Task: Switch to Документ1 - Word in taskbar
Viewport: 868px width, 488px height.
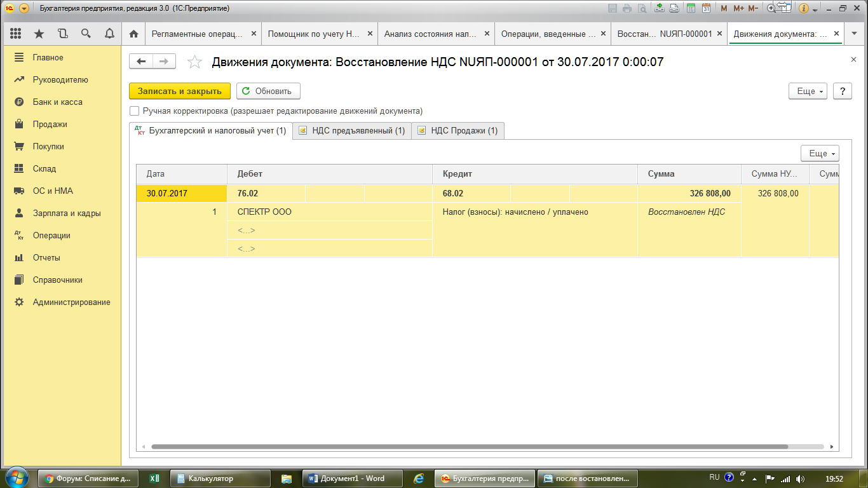Action: 353,478
